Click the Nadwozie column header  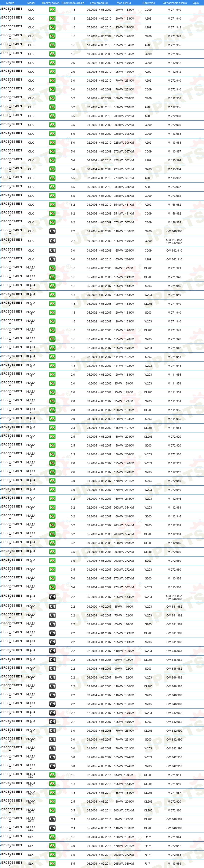coord(148,3)
